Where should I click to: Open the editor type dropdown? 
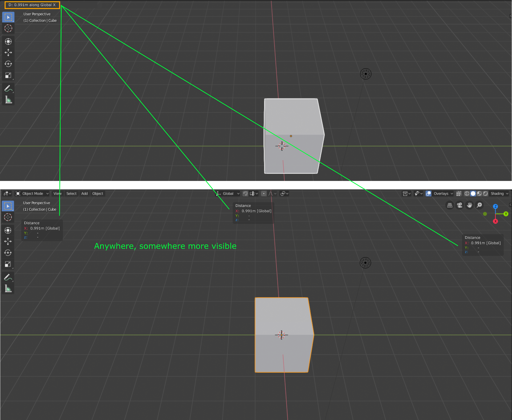pyautogui.click(x=7, y=194)
